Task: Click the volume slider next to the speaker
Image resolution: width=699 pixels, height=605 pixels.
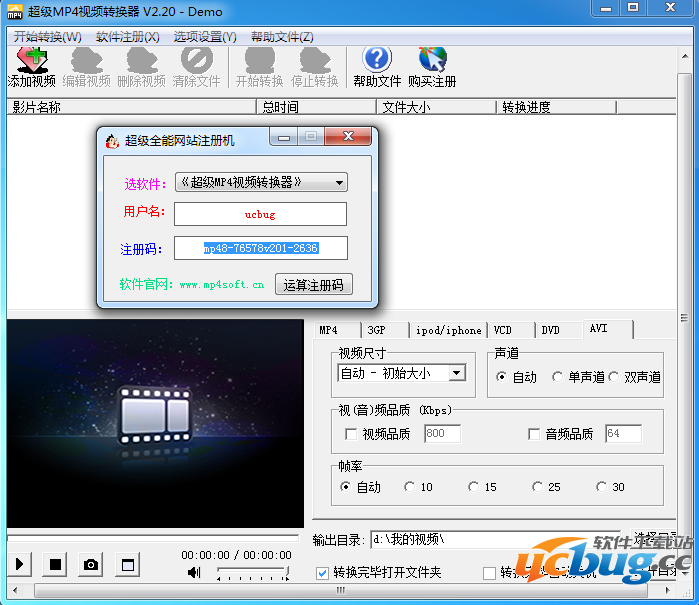Action: [253, 572]
